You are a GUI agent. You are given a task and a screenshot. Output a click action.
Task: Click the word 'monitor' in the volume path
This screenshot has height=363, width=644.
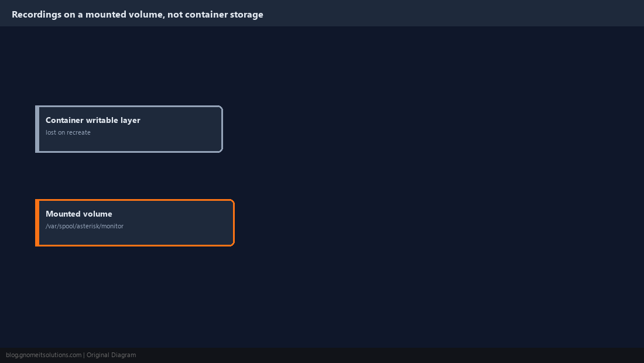point(112,226)
